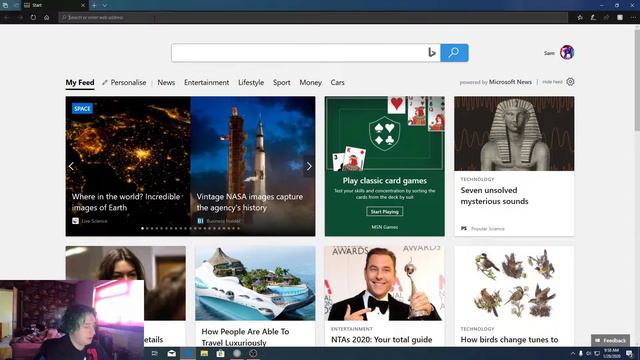This screenshot has height=360, width=640.
Task: Close the Start browser tab
Action: pos(83,5)
